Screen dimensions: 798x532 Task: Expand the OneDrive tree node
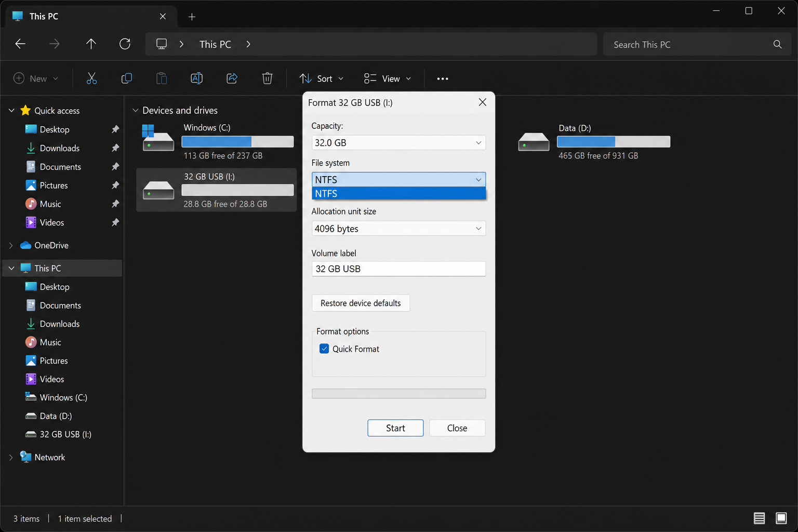pyautogui.click(x=11, y=245)
